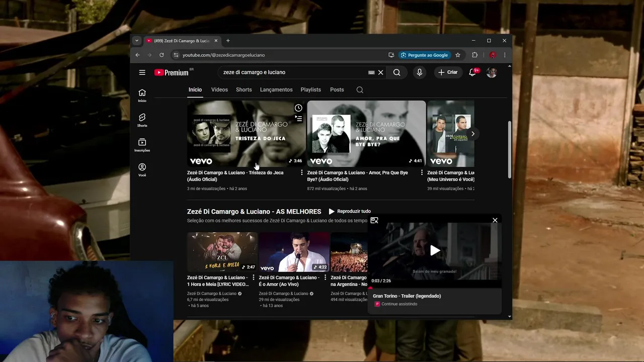Open options for Tristeza do Jeca video
This screenshot has height=362, width=644.
(x=302, y=172)
